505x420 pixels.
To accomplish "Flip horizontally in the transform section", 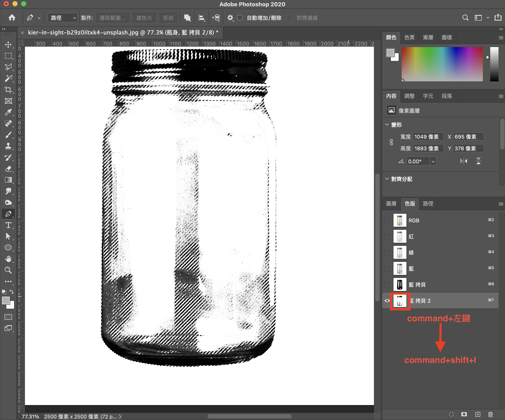I will point(464,161).
